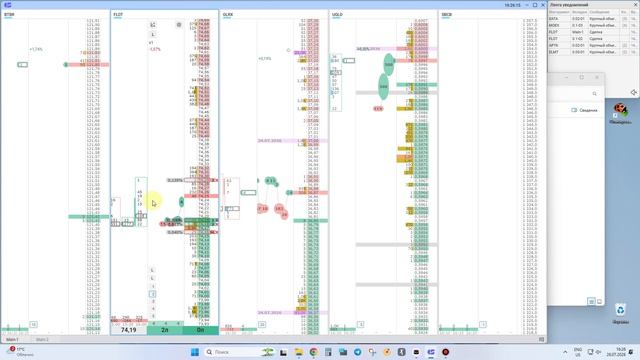Select volume preset 3 in FLOT panel
The width and height of the screenshot is (640, 360).
[153, 301]
